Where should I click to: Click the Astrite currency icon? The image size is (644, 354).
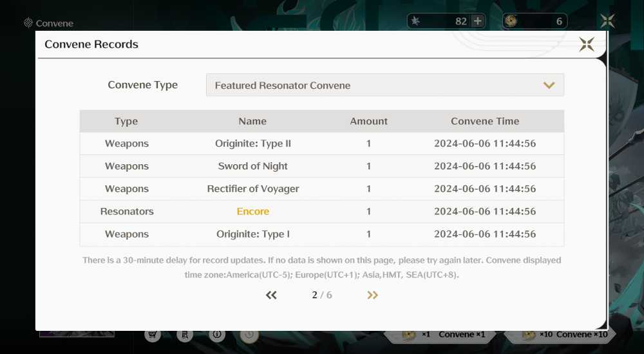(x=415, y=21)
